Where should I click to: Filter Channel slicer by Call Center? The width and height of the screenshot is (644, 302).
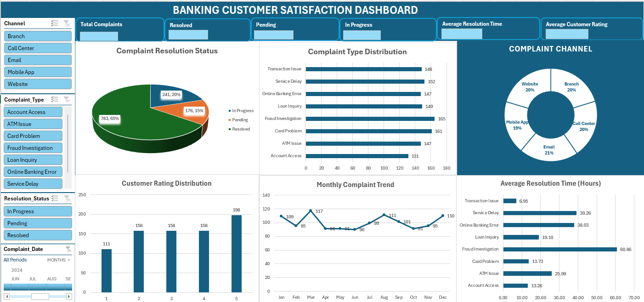tap(38, 48)
